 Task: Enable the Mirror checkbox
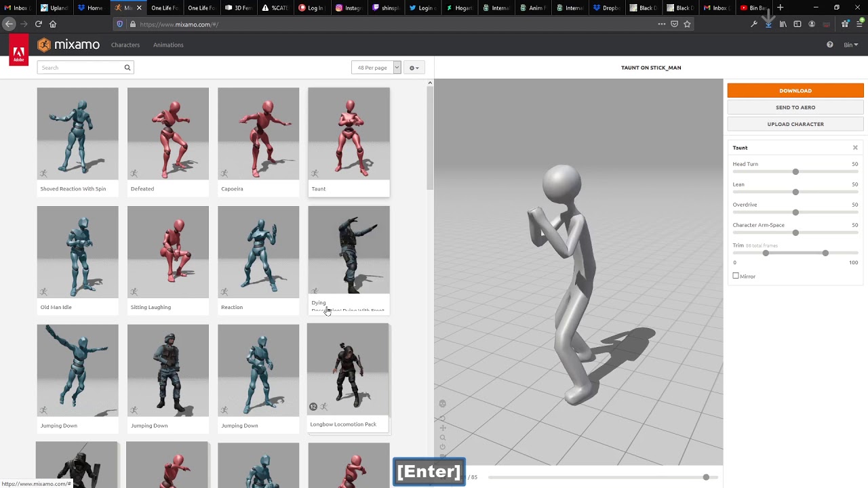[736, 276]
